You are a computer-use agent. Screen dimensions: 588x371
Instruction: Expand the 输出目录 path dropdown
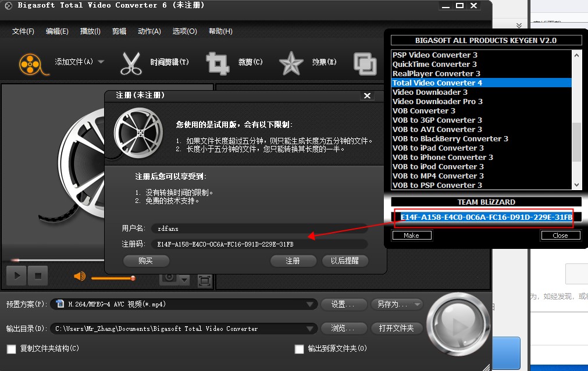tap(310, 329)
